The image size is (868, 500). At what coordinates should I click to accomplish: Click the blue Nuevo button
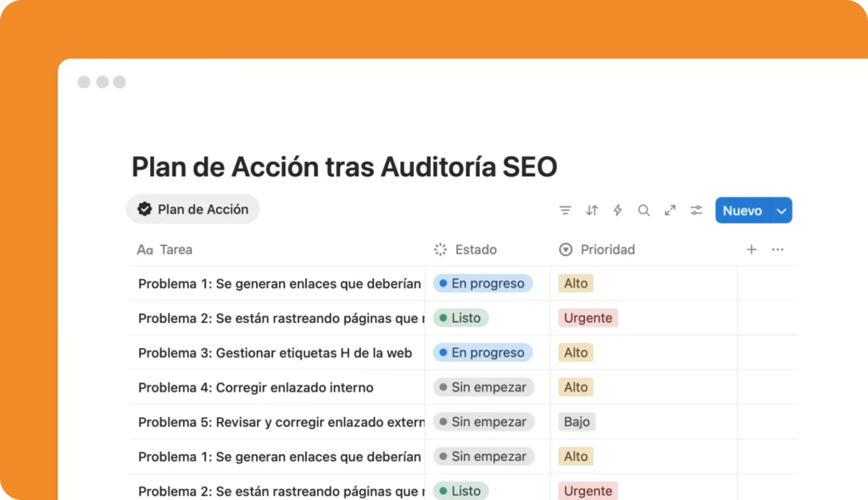[742, 211]
